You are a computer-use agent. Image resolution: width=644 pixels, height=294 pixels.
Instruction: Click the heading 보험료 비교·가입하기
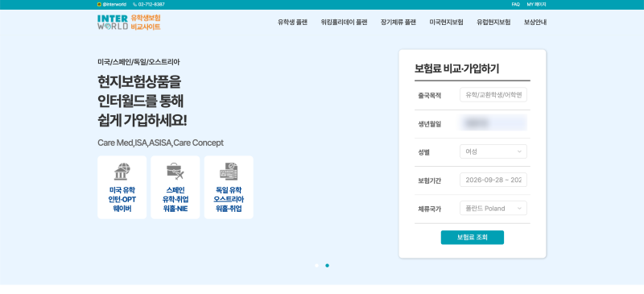(x=456, y=68)
